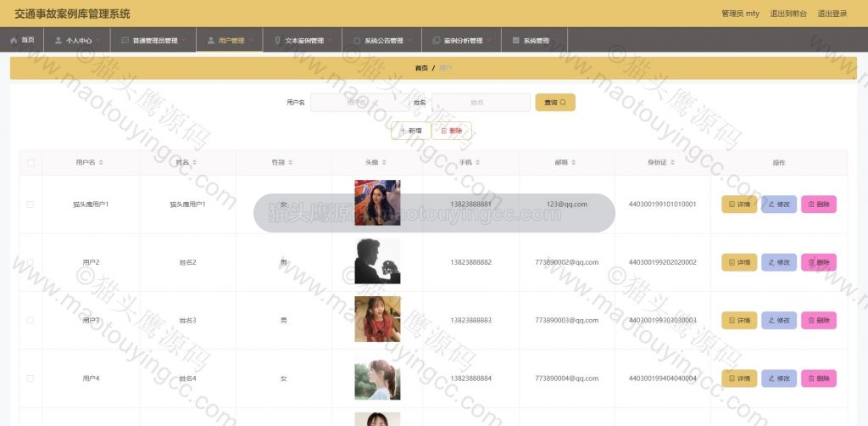This screenshot has height=426, width=868.
Task: Click 退出登录 link
Action: (x=832, y=14)
